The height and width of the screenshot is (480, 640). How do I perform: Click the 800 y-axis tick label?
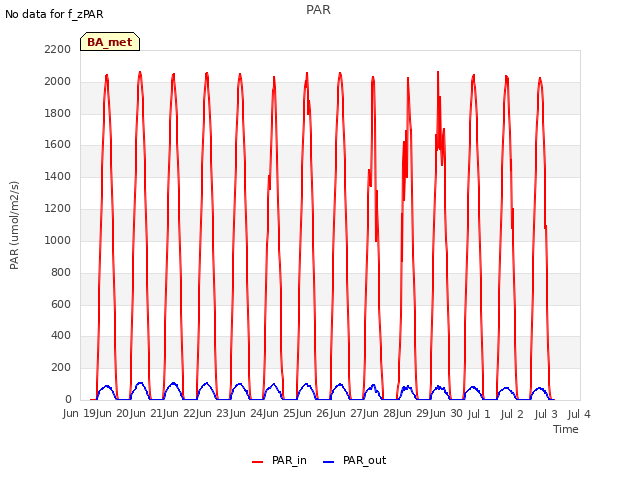pos(61,272)
